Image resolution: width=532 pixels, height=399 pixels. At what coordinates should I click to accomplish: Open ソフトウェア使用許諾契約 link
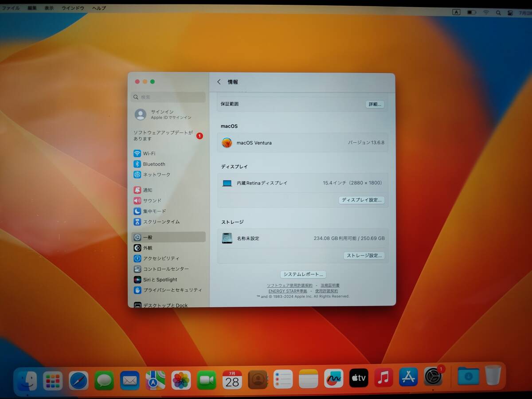coord(289,286)
